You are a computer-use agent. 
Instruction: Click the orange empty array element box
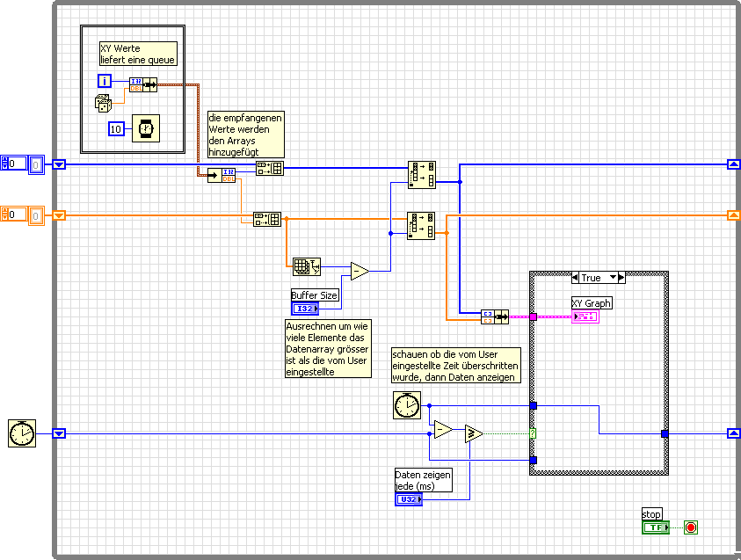tap(36, 216)
